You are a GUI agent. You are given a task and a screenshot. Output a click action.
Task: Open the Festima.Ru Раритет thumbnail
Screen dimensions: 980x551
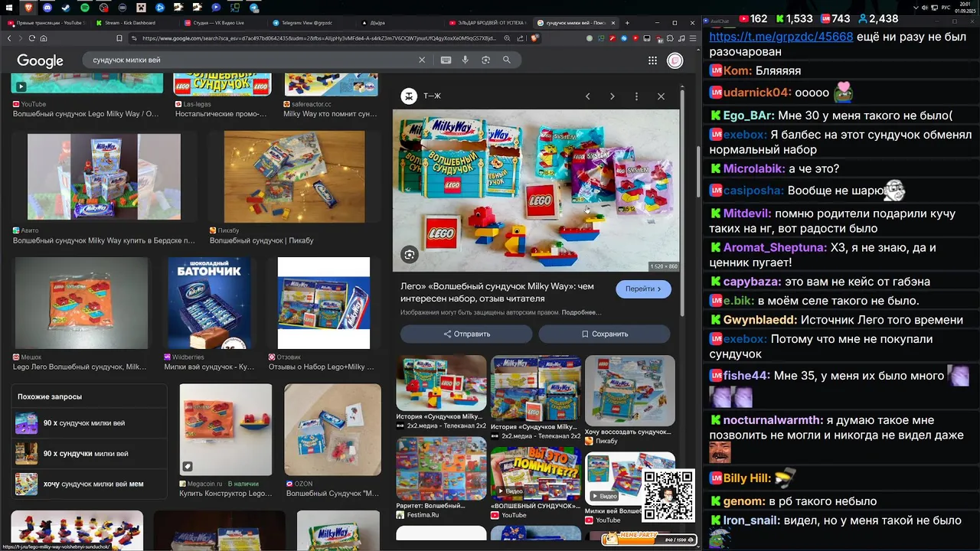(441, 468)
